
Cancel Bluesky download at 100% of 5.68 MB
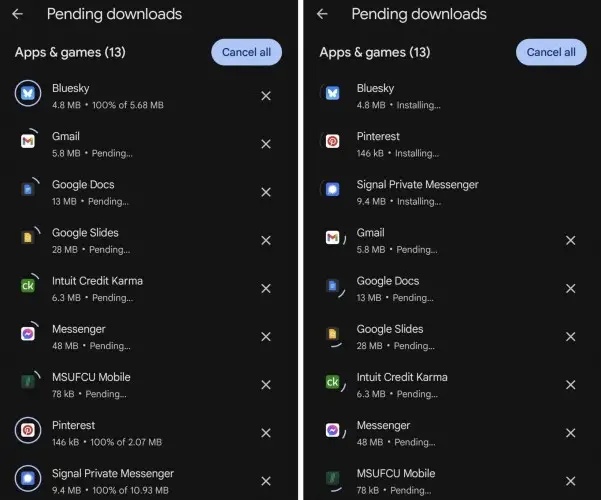[266, 96]
